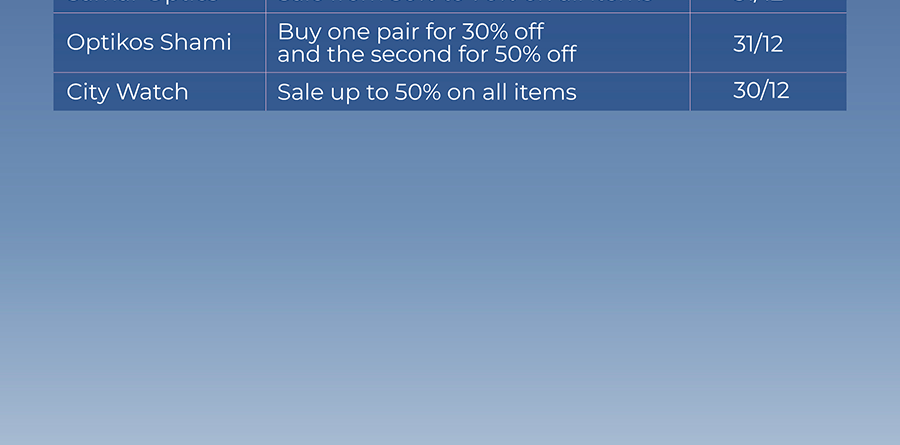
Task: Click the 31/12 date in Optikos Shami row
Action: pyautogui.click(x=758, y=44)
